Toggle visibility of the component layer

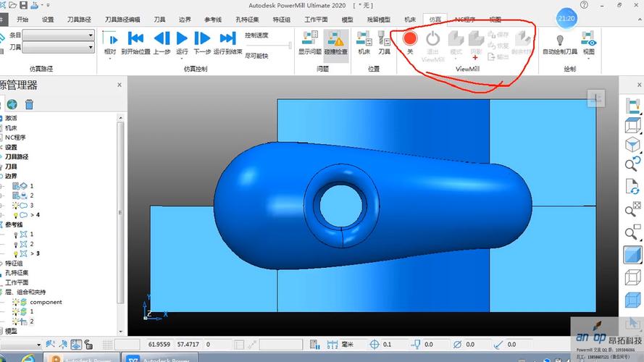[x=16, y=302]
